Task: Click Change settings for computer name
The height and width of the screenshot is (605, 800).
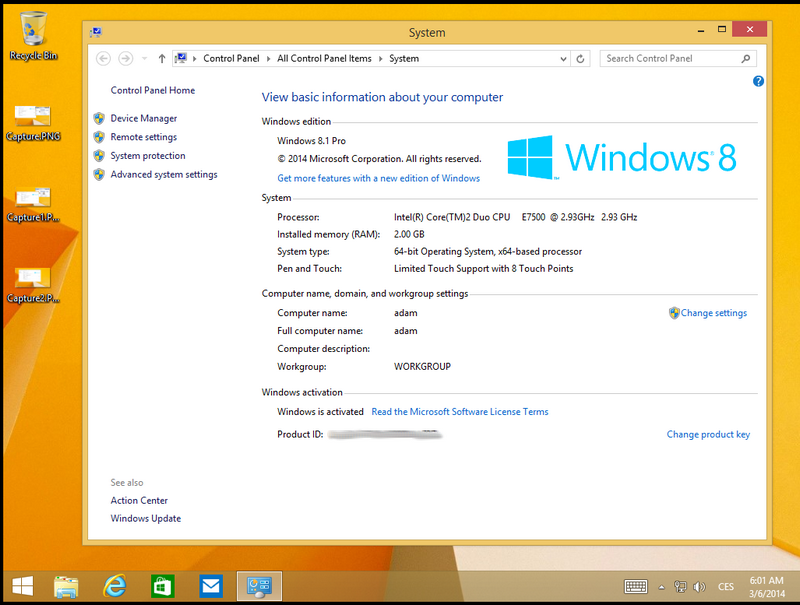Action: 713,313
